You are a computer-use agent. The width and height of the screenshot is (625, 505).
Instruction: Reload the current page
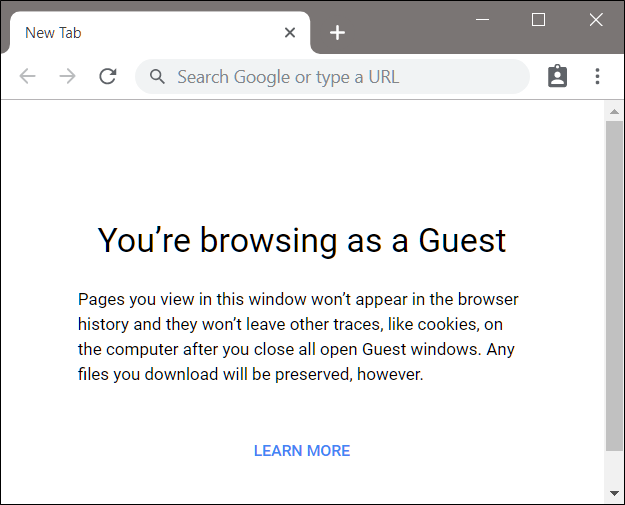point(108,77)
